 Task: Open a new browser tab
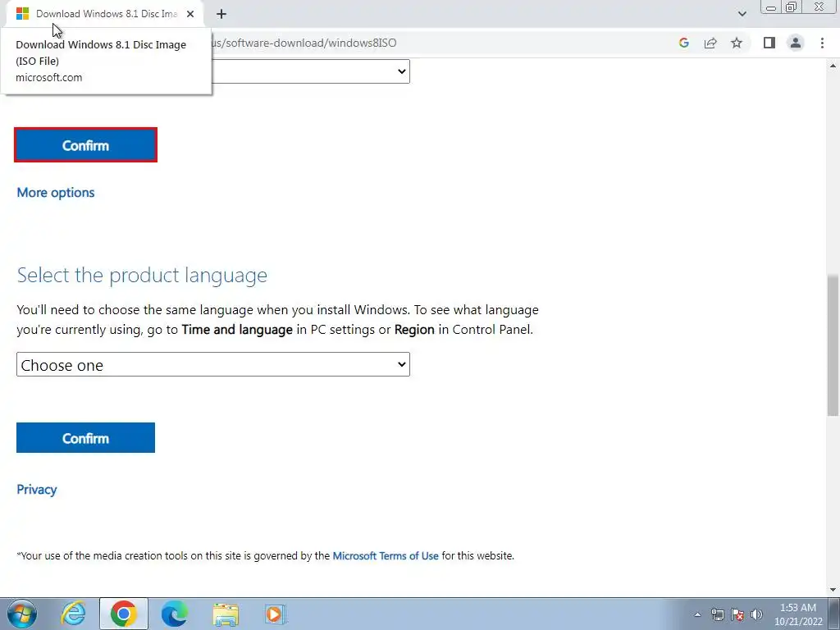tap(221, 14)
